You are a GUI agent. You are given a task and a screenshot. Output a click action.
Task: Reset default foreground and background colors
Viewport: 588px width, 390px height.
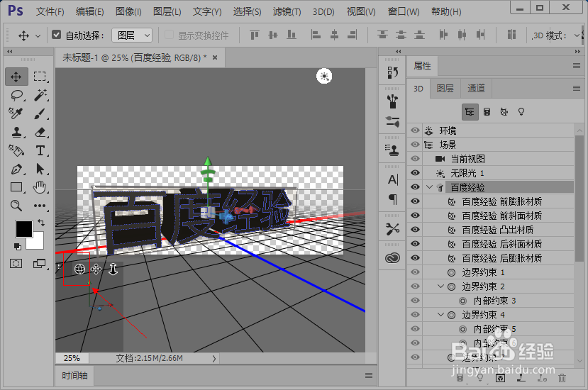tap(17, 246)
